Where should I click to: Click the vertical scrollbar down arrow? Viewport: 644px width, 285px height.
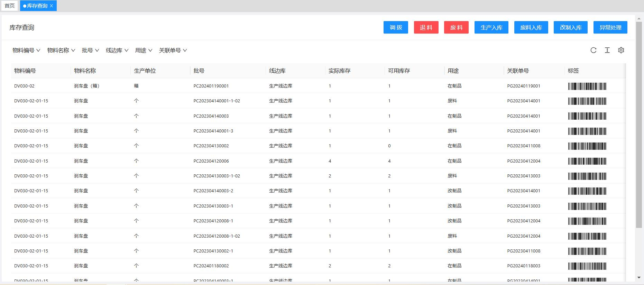click(639, 277)
